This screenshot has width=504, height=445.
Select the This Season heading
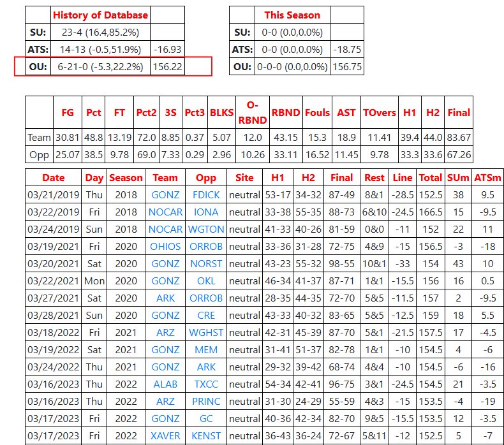coord(292,15)
